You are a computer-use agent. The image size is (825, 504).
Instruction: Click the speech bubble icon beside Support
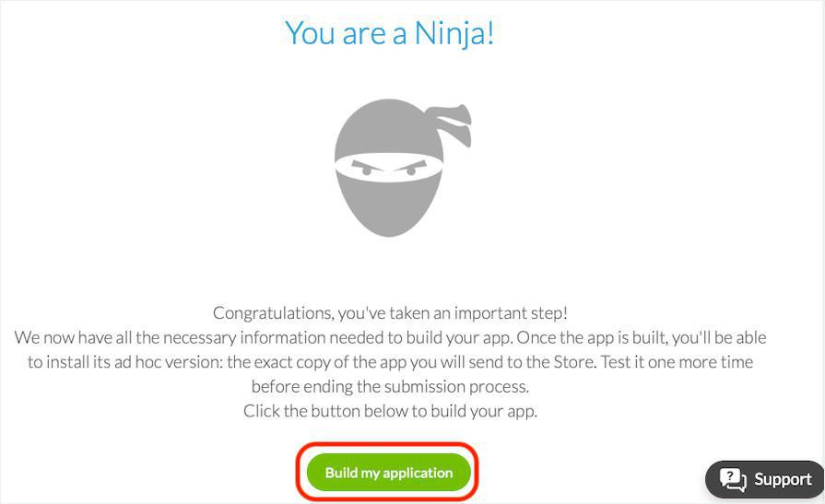coord(734,479)
